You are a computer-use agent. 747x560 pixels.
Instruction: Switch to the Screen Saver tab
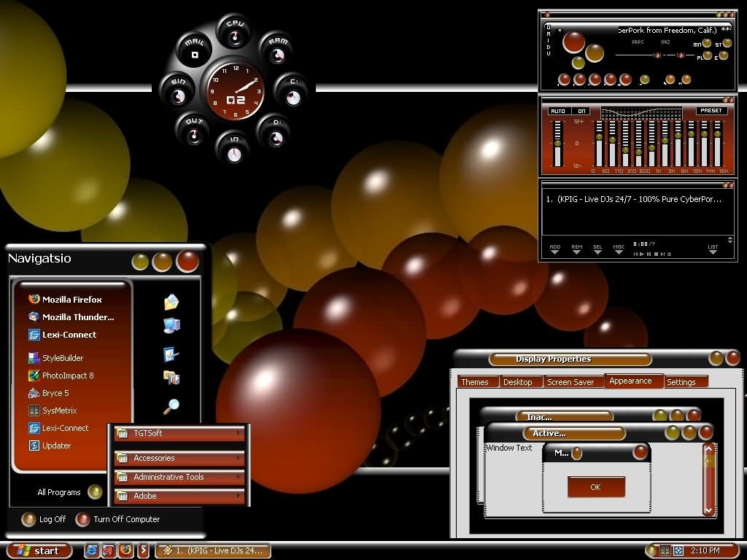point(573,382)
